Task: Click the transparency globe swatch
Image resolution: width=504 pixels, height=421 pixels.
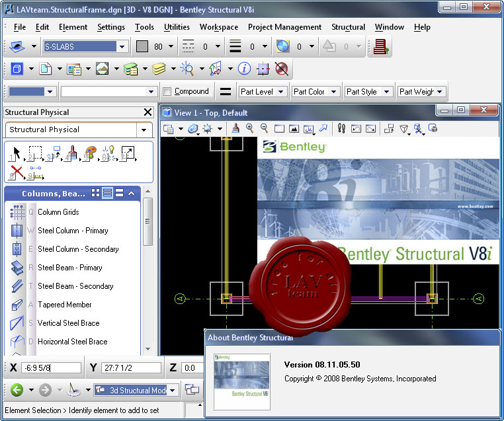Action: pyautogui.click(x=283, y=46)
